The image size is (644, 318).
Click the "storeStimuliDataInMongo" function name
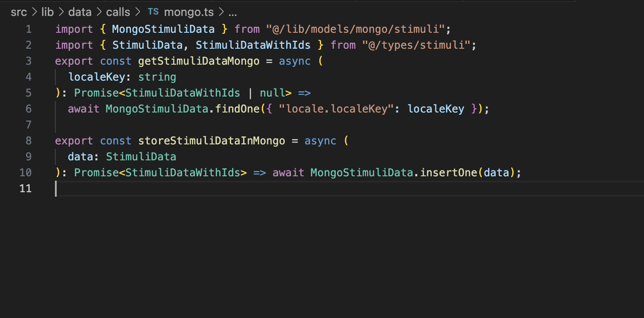click(x=212, y=141)
